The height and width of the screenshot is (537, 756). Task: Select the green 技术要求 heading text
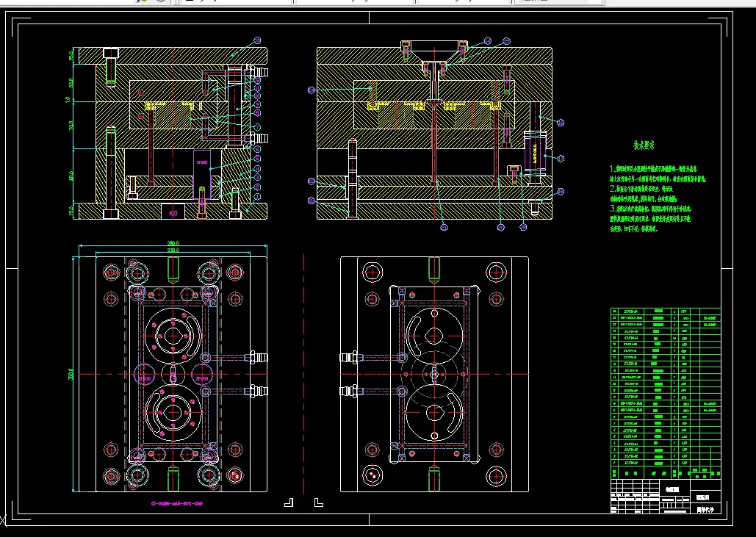click(x=644, y=145)
